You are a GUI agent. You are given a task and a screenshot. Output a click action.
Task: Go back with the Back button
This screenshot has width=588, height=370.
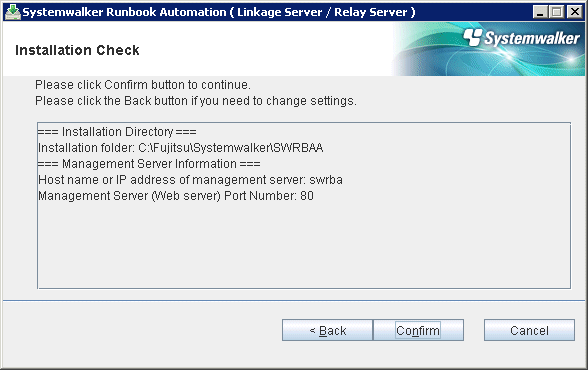point(327,330)
